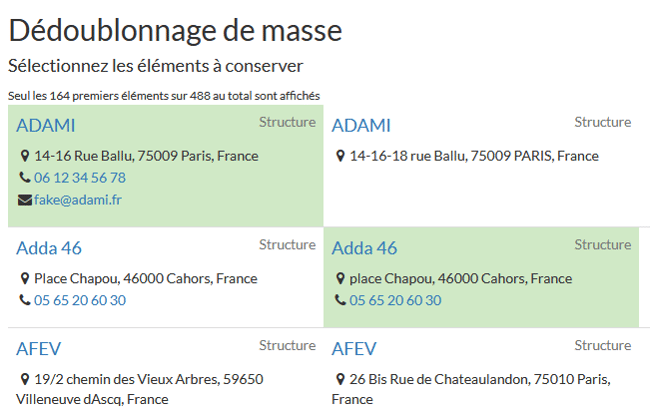Click the map pin icon beside 14-16-18 rue Ballu
This screenshot has width=650, height=411.
point(341,157)
